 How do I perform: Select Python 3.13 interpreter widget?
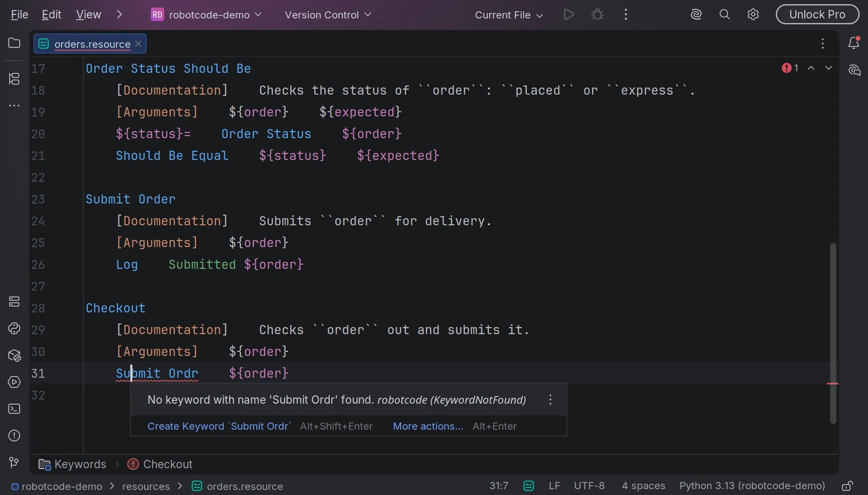(752, 486)
